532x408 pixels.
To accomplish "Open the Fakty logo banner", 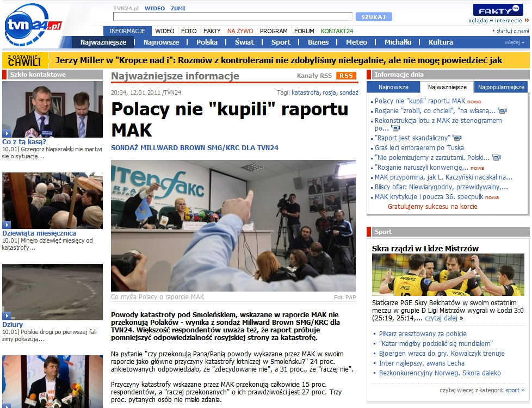I will click(498, 10).
